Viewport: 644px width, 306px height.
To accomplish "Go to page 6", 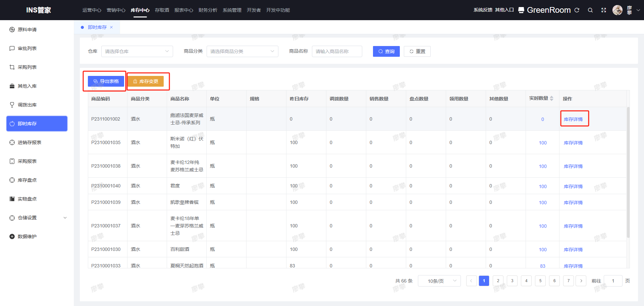I will (x=554, y=281).
